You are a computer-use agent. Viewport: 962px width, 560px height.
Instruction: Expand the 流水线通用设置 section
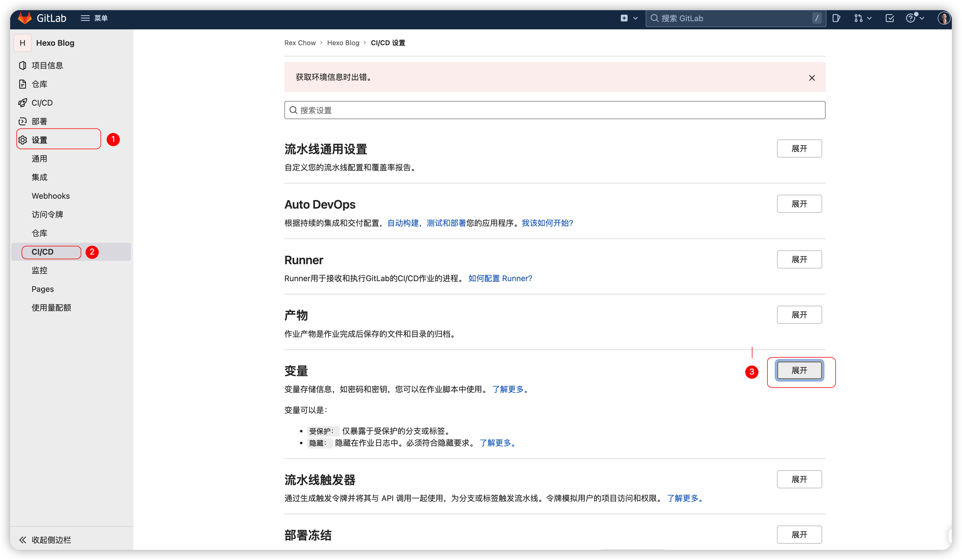pos(799,148)
